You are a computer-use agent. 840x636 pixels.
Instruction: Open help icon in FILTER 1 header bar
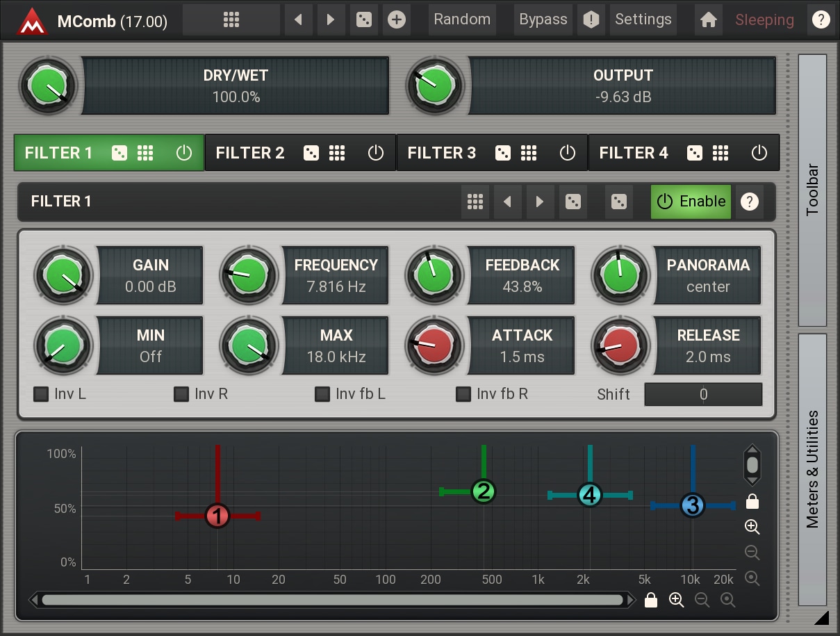(749, 202)
